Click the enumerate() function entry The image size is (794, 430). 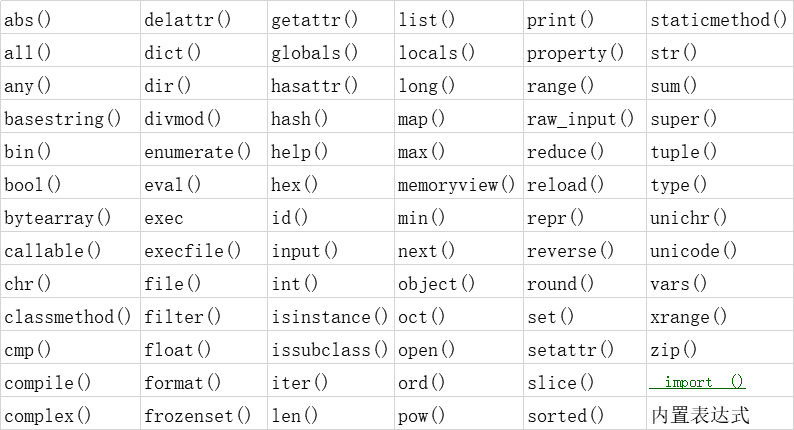(x=198, y=152)
